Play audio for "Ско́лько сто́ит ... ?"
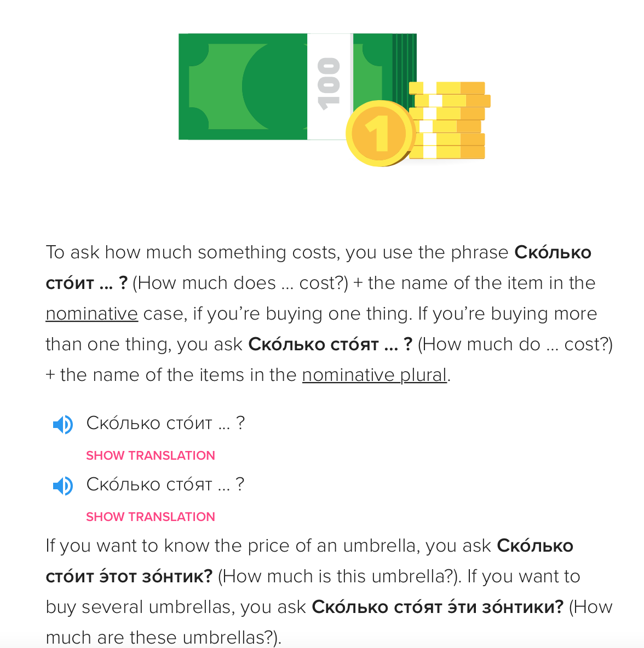This screenshot has height=648, width=644. point(62,424)
